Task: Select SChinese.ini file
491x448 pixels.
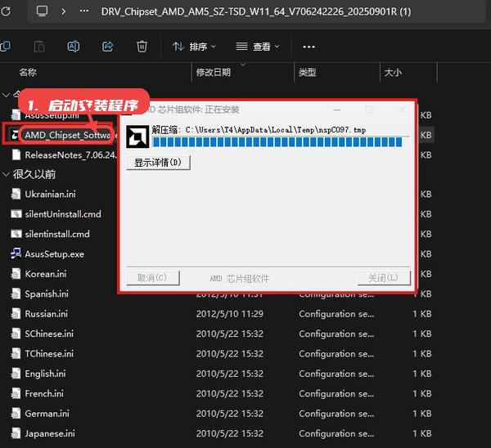Action: pyautogui.click(x=49, y=334)
